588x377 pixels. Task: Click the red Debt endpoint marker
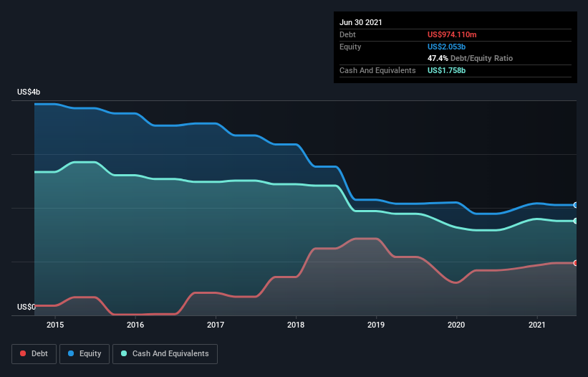click(576, 263)
